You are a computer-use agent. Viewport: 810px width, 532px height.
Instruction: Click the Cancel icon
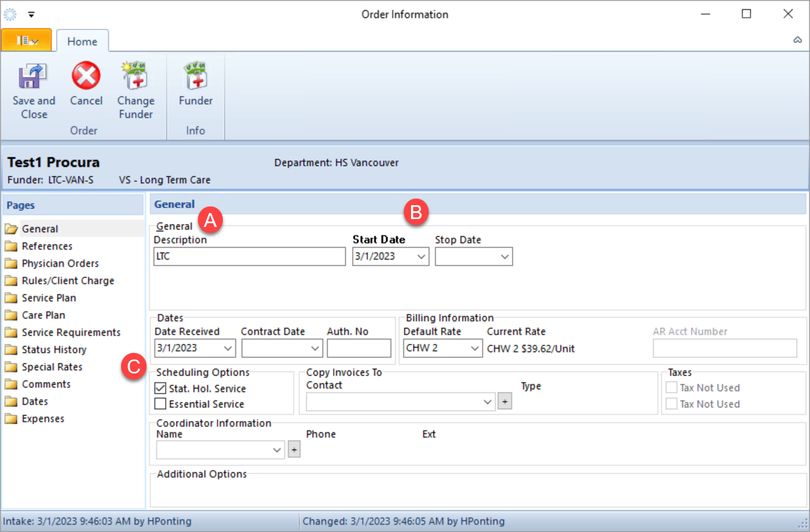pos(85,74)
